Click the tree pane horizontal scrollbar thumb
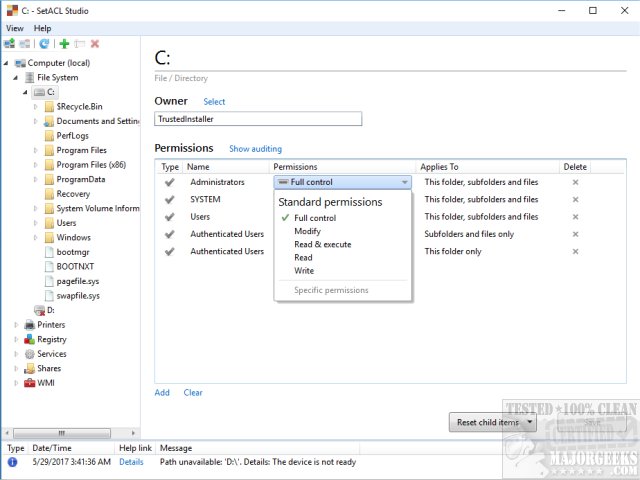This screenshot has height=480, width=640. pyautogui.click(x=62, y=433)
